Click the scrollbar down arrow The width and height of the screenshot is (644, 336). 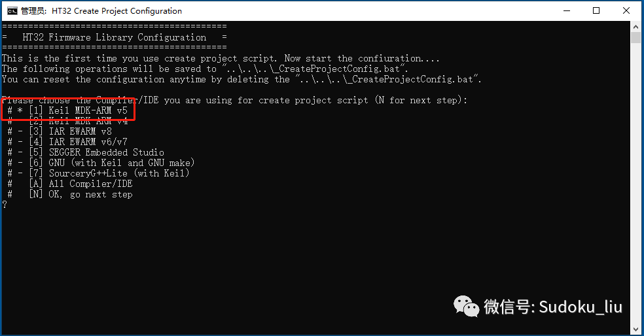(x=635, y=329)
